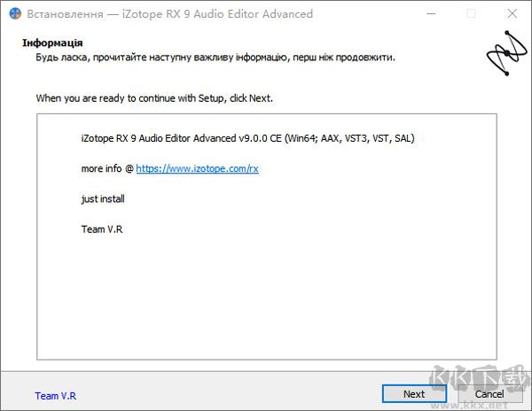Screen dimensions: 532x411
Task: Click the "When you are ready to continue" instruction
Action: tap(154, 98)
